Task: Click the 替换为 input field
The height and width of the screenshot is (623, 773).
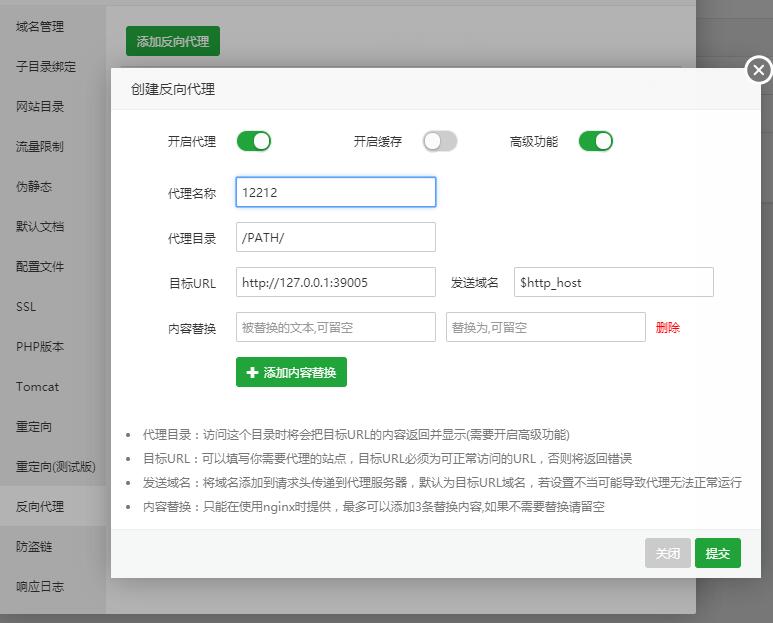Action: tap(545, 327)
